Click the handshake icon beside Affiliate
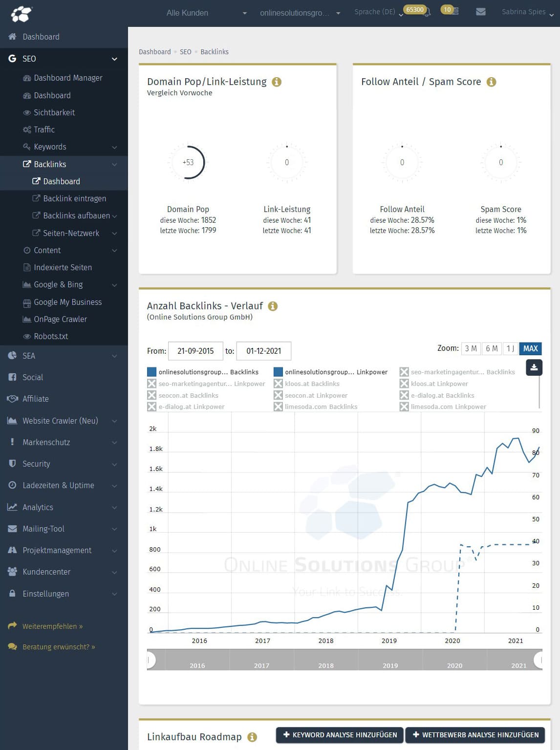 coord(12,399)
